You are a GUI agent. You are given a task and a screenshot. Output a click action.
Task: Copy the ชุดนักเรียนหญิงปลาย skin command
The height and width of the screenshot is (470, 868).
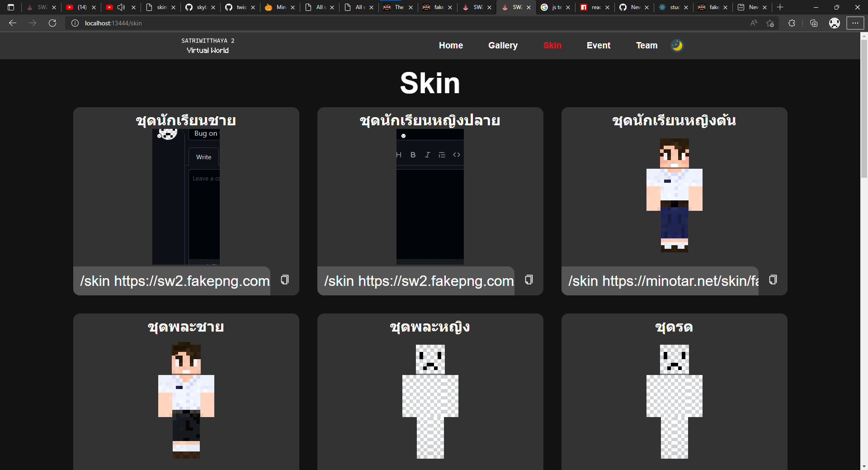click(x=528, y=280)
